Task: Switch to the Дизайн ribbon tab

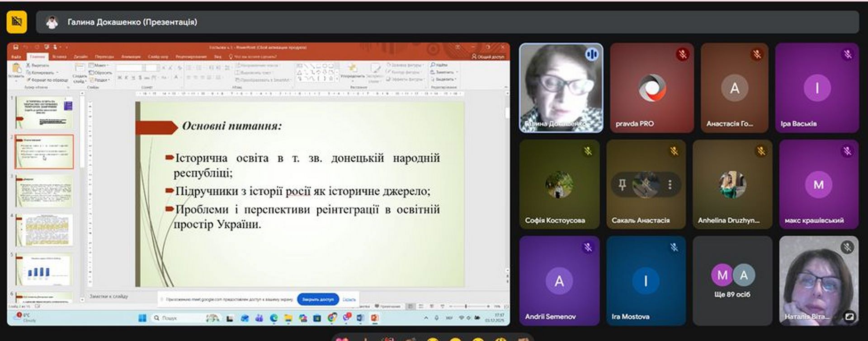Action: point(80,57)
